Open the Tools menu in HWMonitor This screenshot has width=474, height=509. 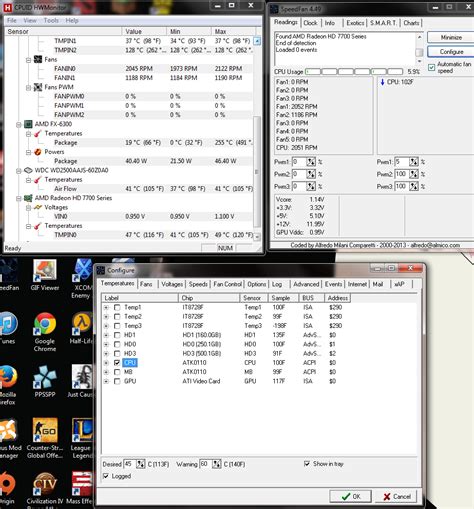tap(51, 21)
